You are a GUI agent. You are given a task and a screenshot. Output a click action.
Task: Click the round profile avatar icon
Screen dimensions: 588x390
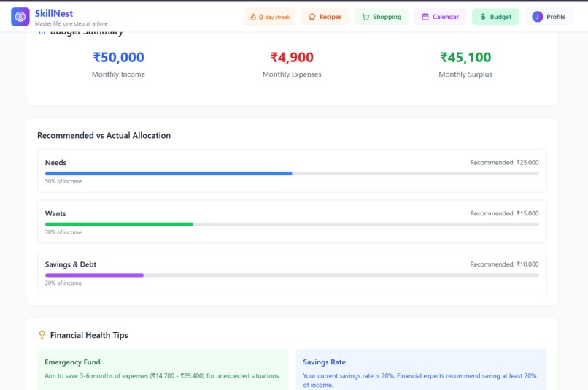(537, 17)
